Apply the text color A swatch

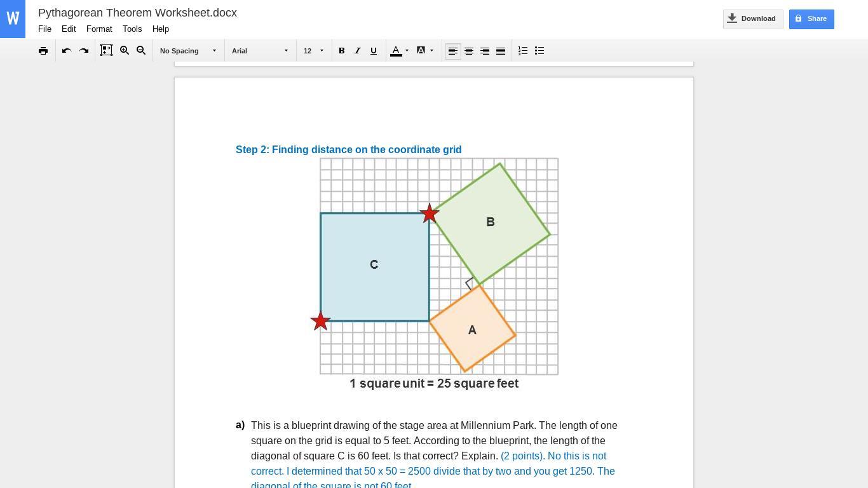pos(396,51)
